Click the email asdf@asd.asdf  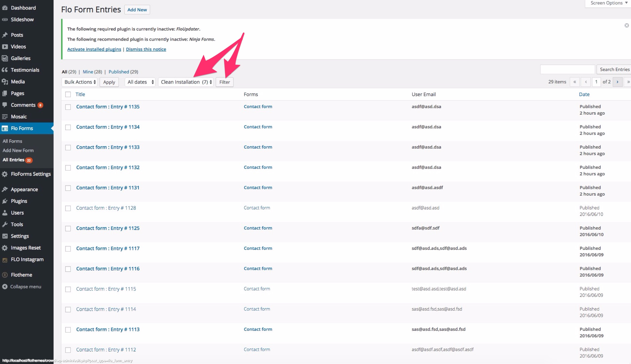427,187
